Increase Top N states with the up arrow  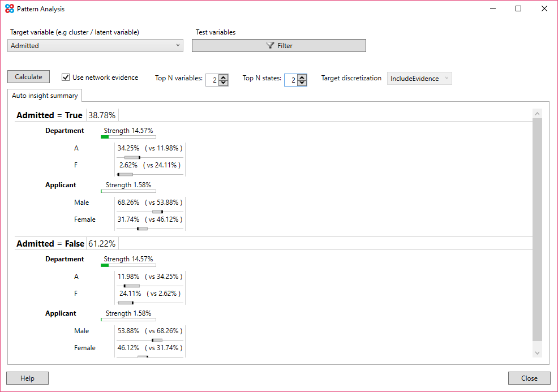(x=302, y=77)
